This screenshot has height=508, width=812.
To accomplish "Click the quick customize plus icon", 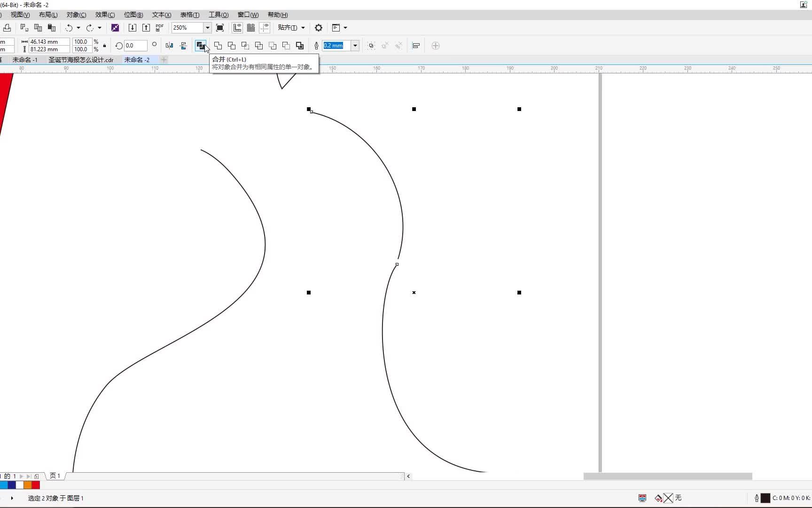I will (436, 46).
